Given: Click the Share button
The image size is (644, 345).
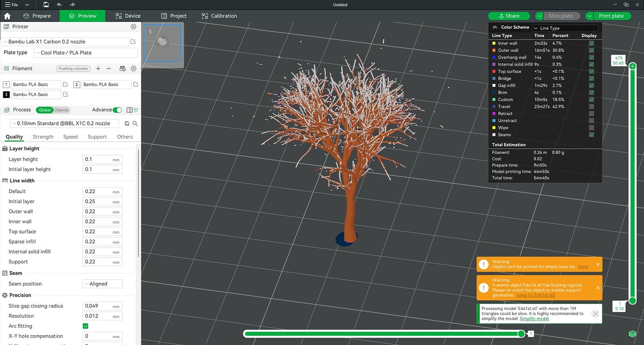Looking at the screenshot, I should (509, 16).
